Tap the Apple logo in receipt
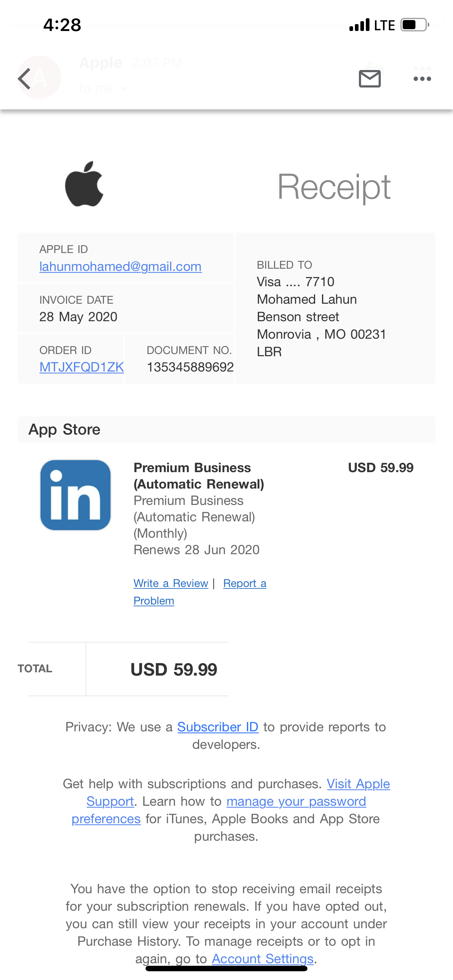 [x=84, y=184]
